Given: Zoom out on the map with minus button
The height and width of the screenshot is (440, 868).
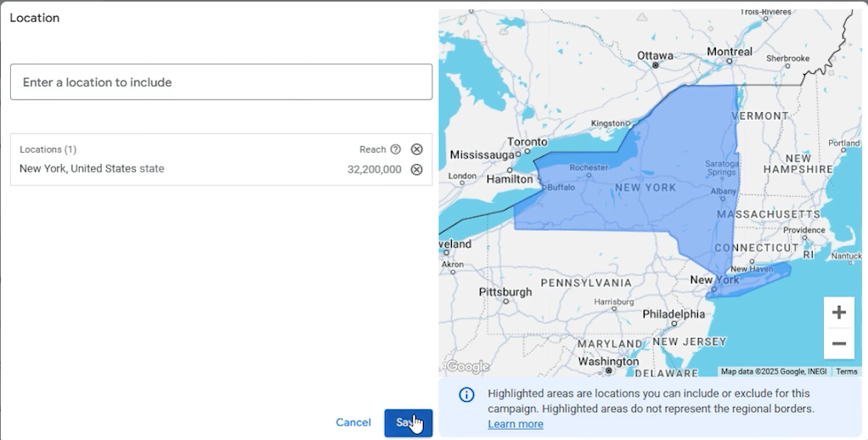Looking at the screenshot, I should pos(838,343).
